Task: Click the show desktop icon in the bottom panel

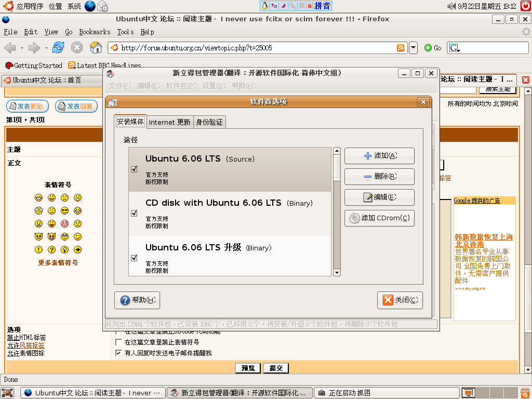Action: [7, 393]
